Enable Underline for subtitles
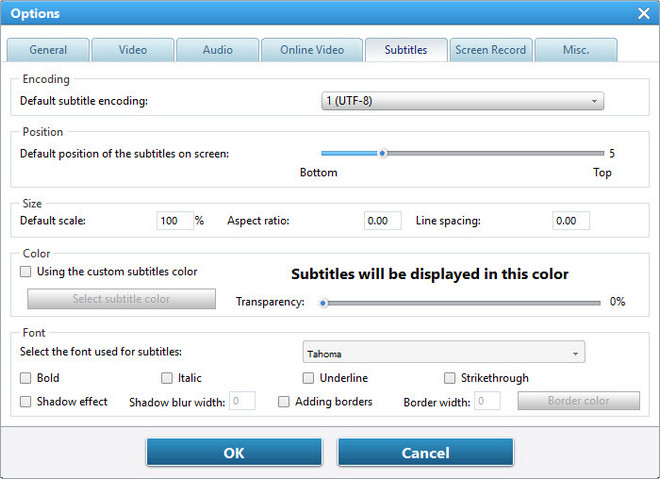 [x=309, y=378]
